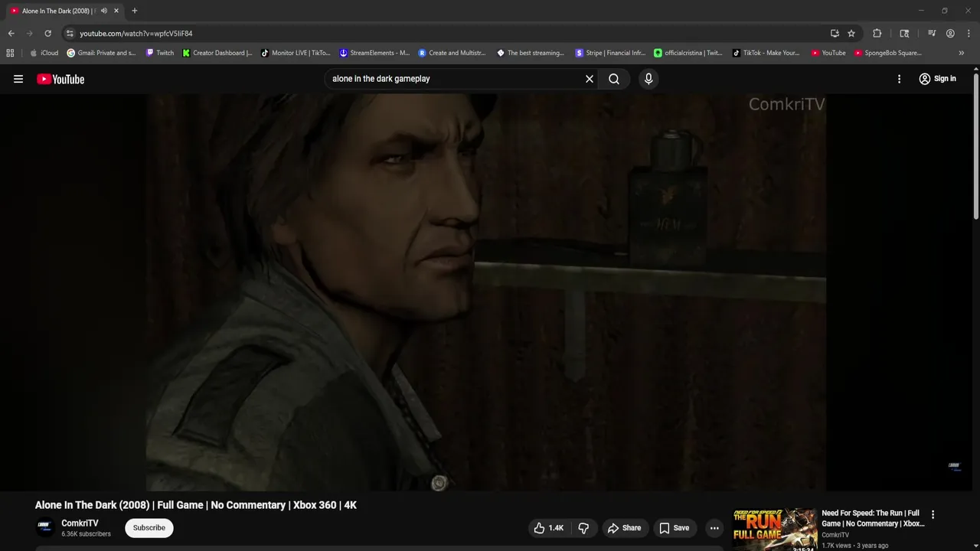Screen dimensions: 980x551
Task: Open the SpongeBob SquarePants bookmark
Action: [x=888, y=53]
